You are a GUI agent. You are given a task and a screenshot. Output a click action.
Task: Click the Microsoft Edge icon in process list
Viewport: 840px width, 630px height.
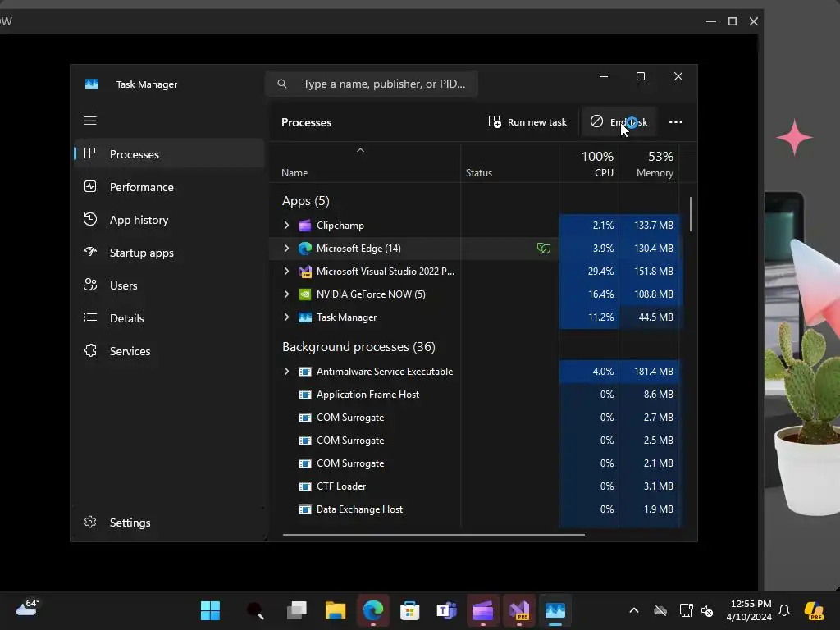coord(305,248)
